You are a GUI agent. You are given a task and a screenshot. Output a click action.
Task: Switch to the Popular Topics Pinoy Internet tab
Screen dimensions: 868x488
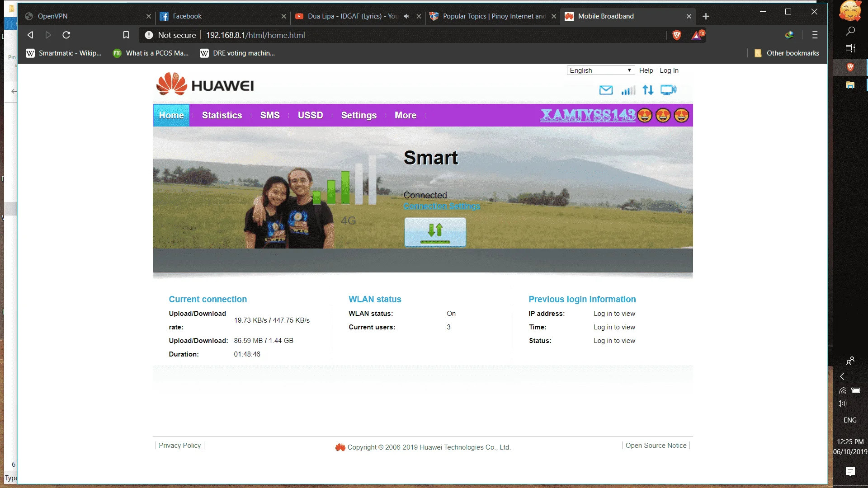tap(493, 16)
